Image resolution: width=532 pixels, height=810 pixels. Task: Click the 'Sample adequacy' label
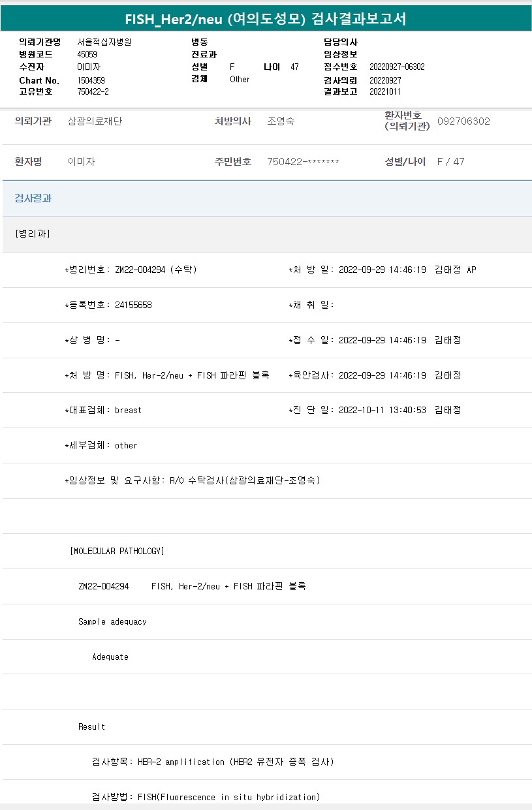[x=112, y=621]
